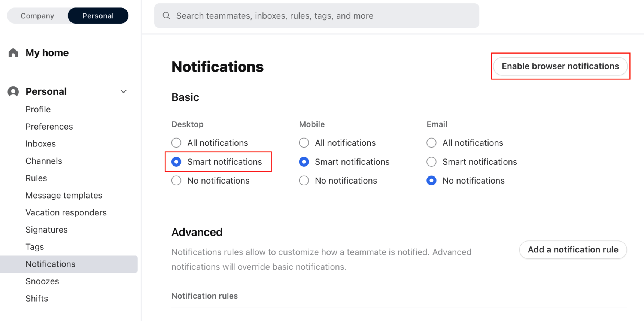Choose Mobile All notifications radio
This screenshot has height=321, width=644.
point(304,143)
